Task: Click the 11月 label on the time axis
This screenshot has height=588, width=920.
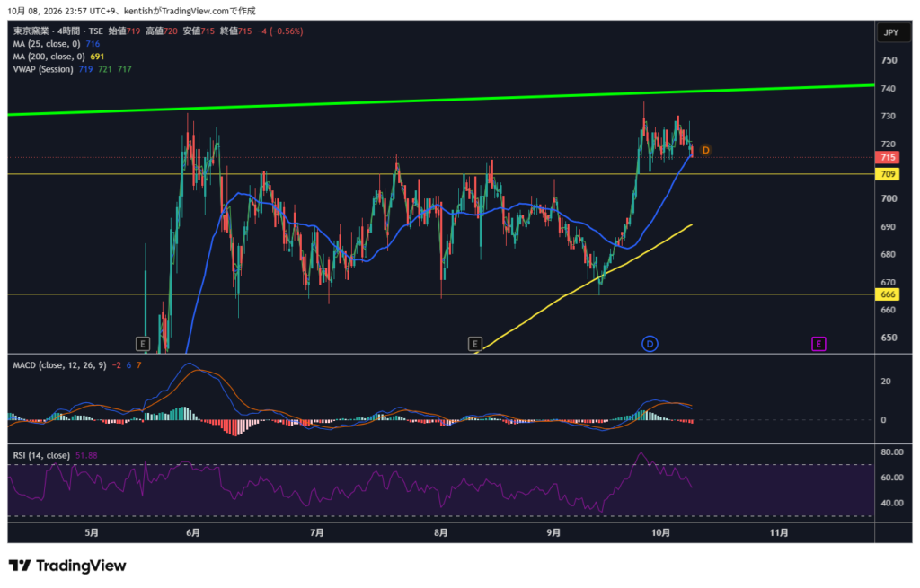Action: tap(779, 533)
